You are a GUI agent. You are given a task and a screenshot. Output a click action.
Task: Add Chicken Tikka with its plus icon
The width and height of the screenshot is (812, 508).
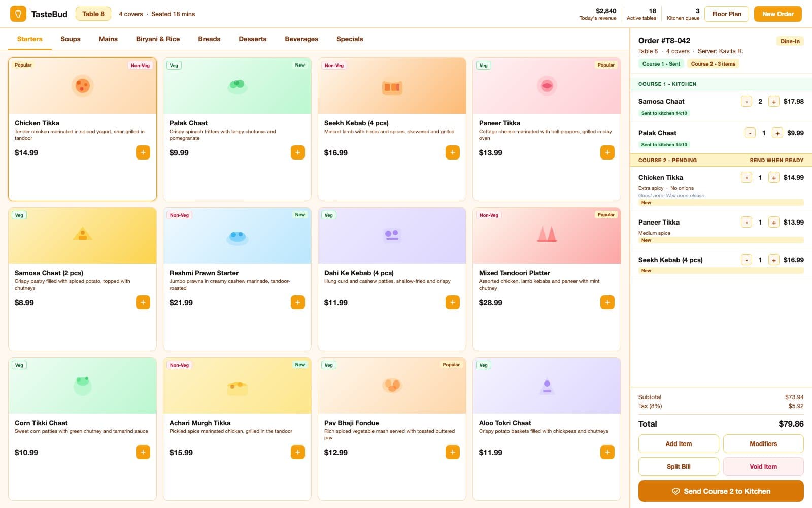point(143,152)
